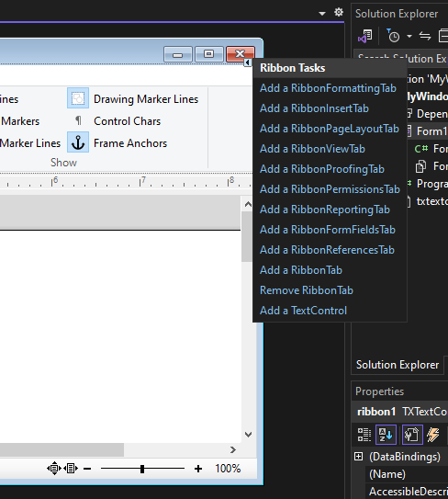Image resolution: width=448 pixels, height=499 pixels.
Task: Open the pane dropdown arrow beside gear
Action: [x=322, y=14]
